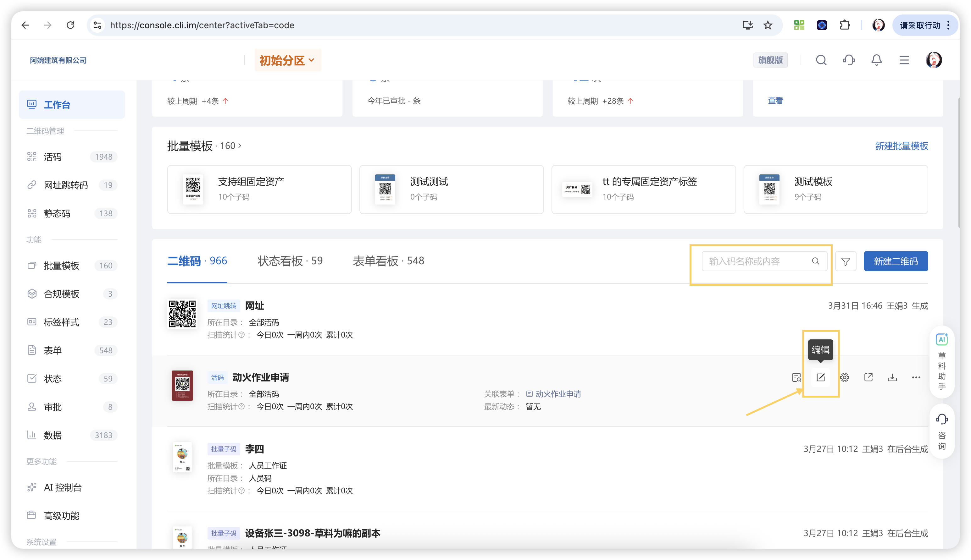The image size is (971, 560).
Task: Switch to the 表单看板 tab
Action: [x=388, y=261]
